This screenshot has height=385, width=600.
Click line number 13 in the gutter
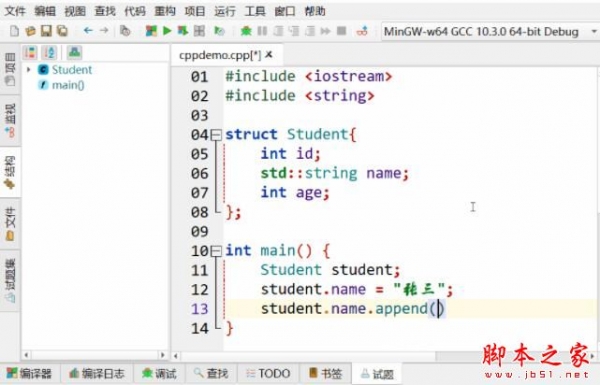tap(199, 309)
